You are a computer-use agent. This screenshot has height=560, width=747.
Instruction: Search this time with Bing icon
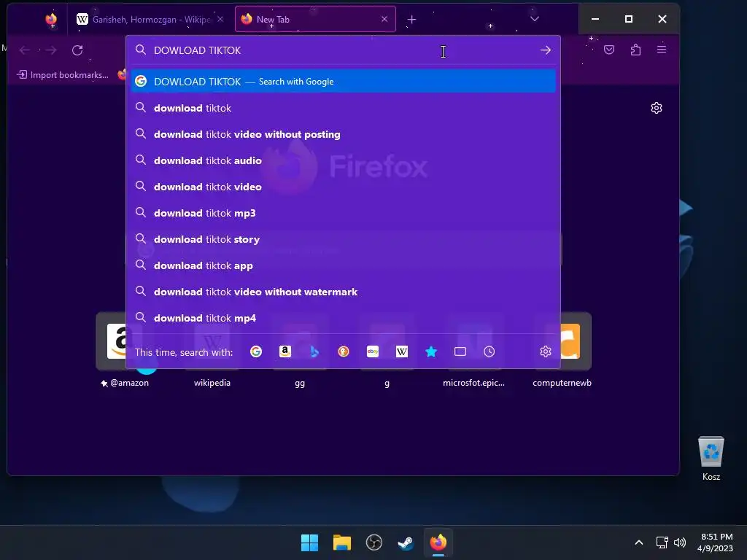click(314, 351)
